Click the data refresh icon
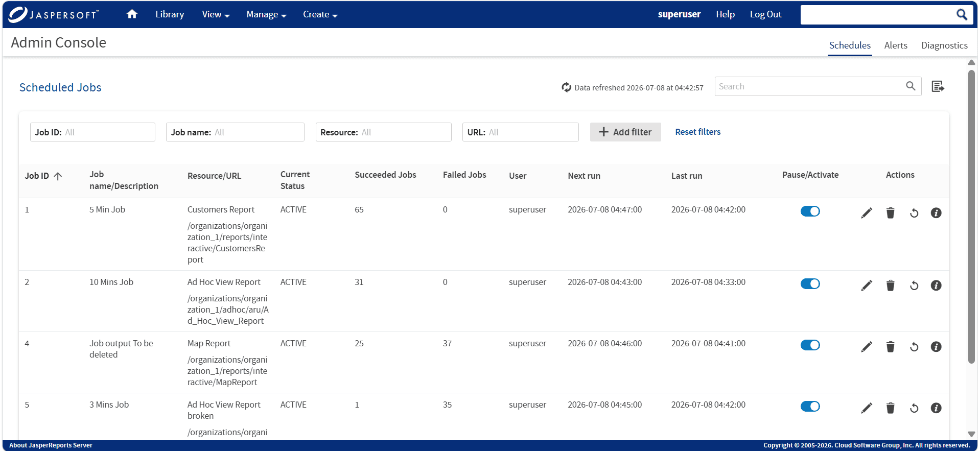Viewport: 980px width, 451px height. point(566,87)
